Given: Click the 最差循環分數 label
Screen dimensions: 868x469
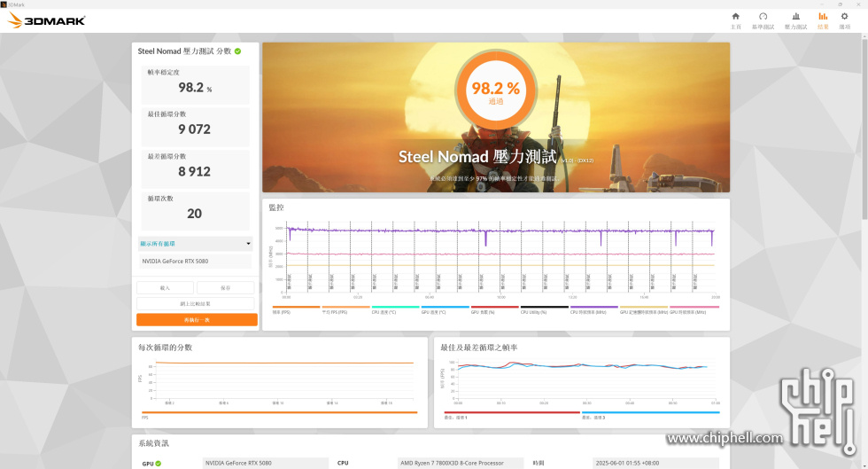Looking at the screenshot, I should 167,156.
